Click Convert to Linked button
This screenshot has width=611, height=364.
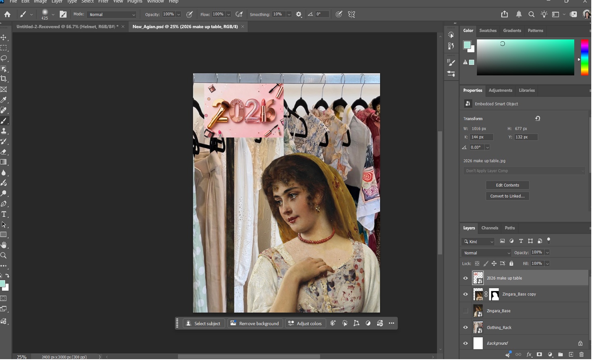coord(507,196)
